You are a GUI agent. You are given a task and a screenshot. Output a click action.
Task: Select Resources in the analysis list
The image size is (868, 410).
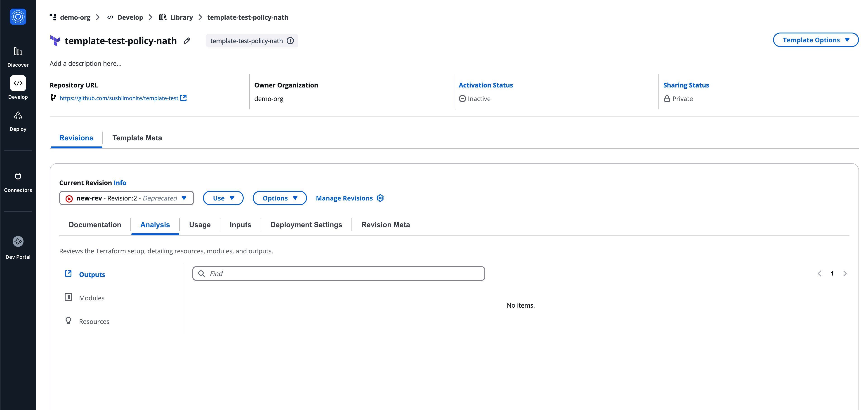click(x=94, y=322)
